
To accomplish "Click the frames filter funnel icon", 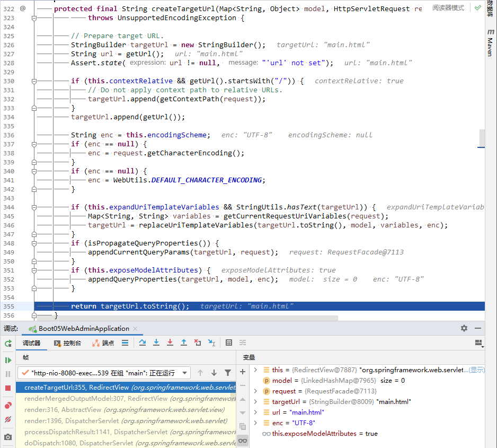I will 228,373.
